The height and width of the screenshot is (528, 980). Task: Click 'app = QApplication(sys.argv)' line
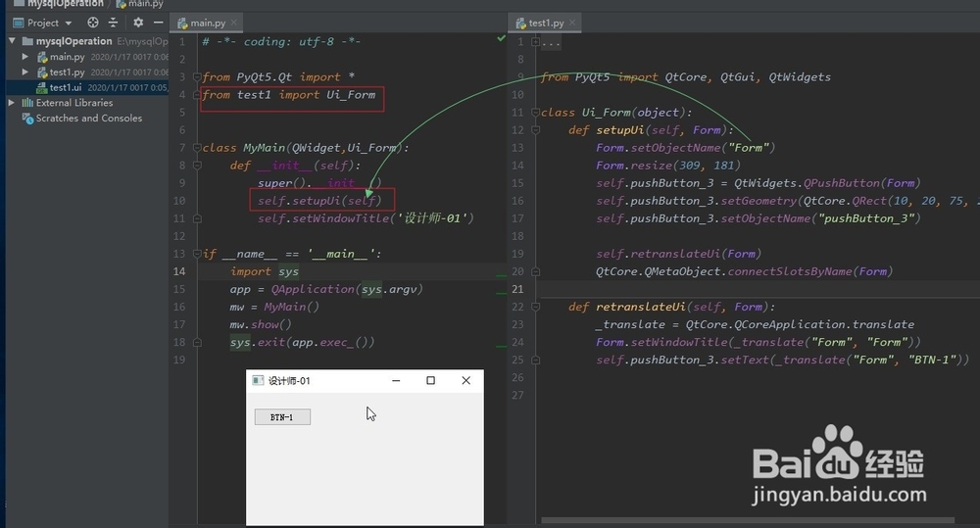(x=326, y=289)
